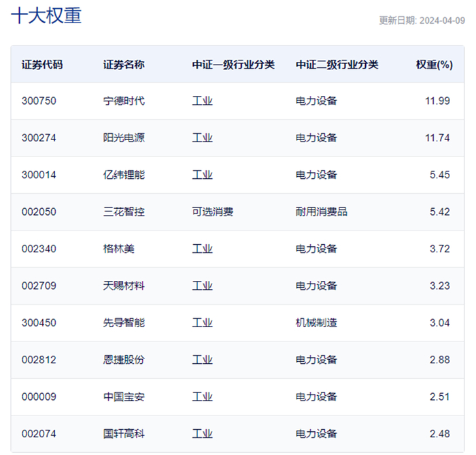This screenshot has height=455, width=476.
Task: Click the 权重(%) column header
Action: [x=434, y=65]
